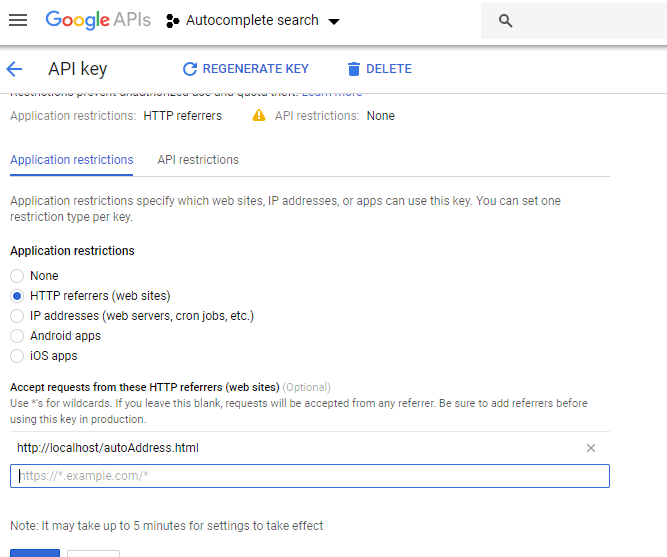The width and height of the screenshot is (667, 557).
Task: Click the DELETE button label
Action: [388, 69]
